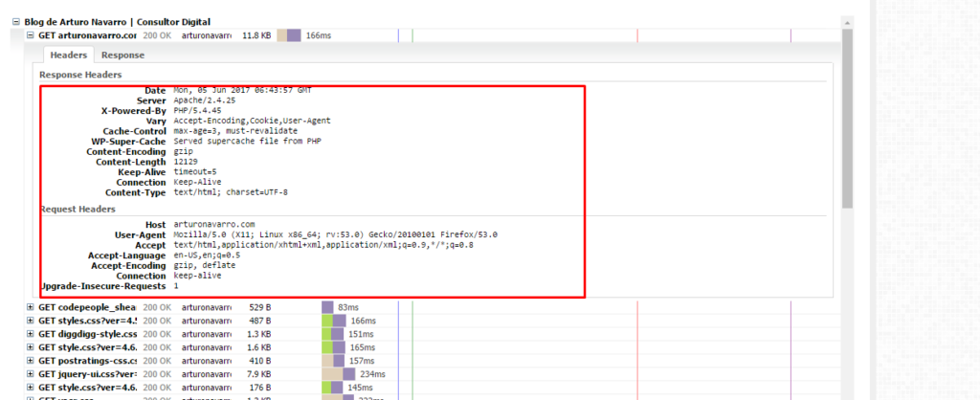Click the Keep-Alive value timeout=5
This screenshot has height=400, width=980.
[x=195, y=172]
